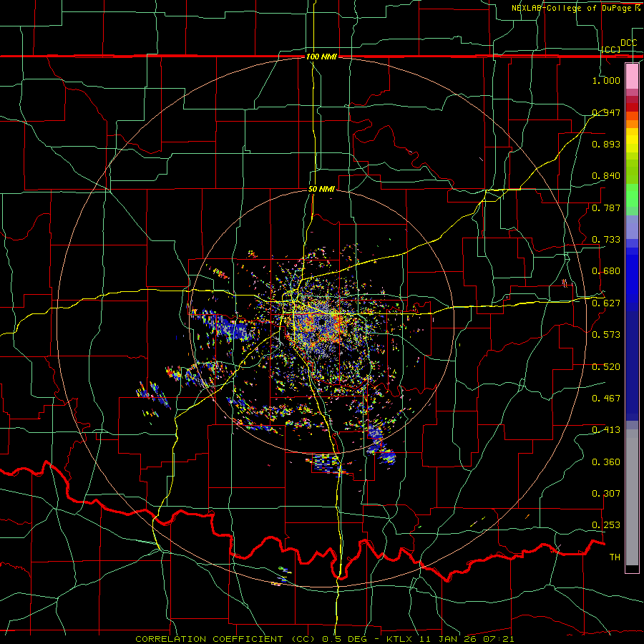The width and height of the screenshot is (644, 644).
Task: Click the 0.253 scale value
Action: click(606, 525)
